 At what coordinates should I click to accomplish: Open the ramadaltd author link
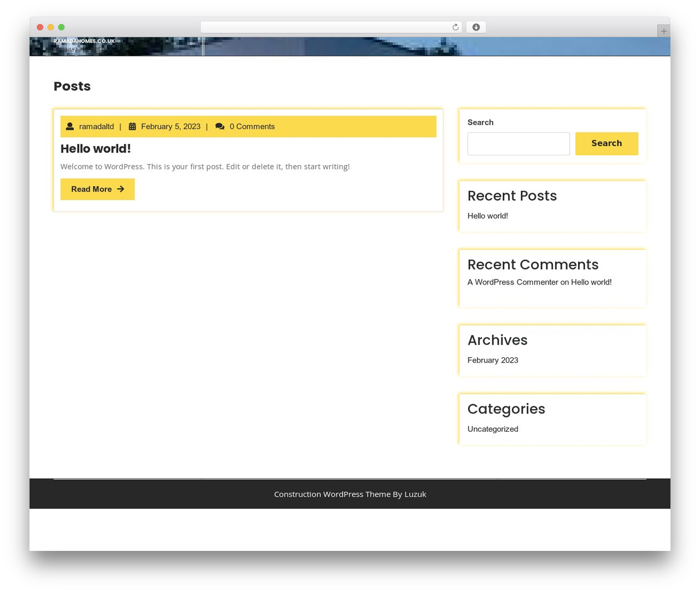[x=96, y=126]
